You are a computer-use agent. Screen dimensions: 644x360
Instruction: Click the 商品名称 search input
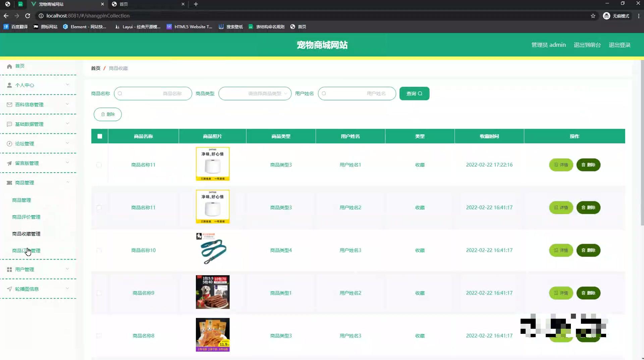[153, 94]
